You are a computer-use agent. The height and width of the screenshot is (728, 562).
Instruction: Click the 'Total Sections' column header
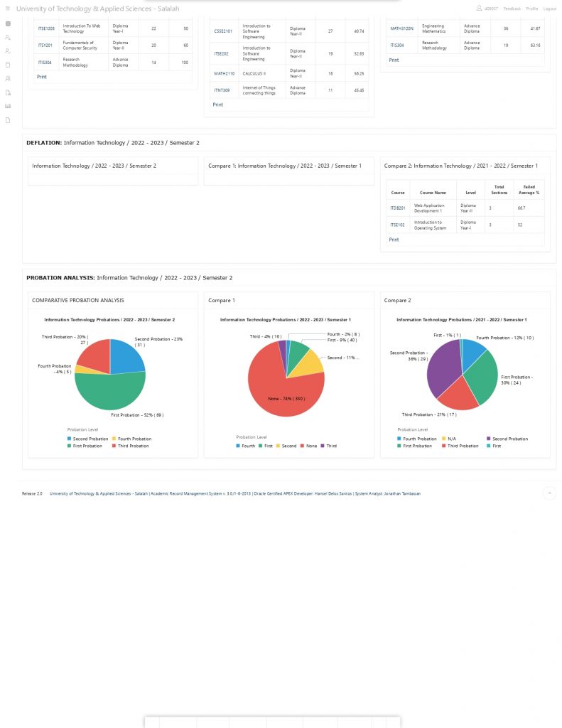(499, 190)
